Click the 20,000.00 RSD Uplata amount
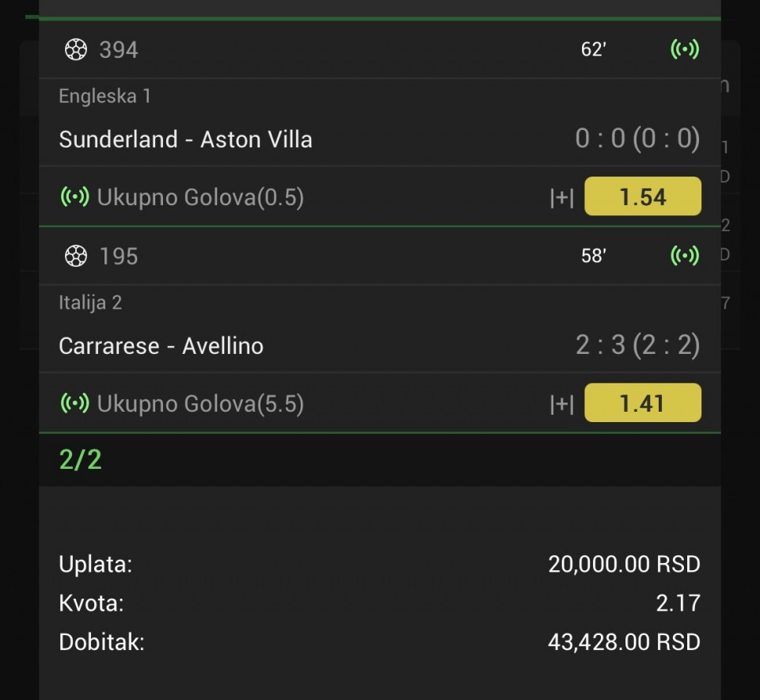 coord(624,565)
